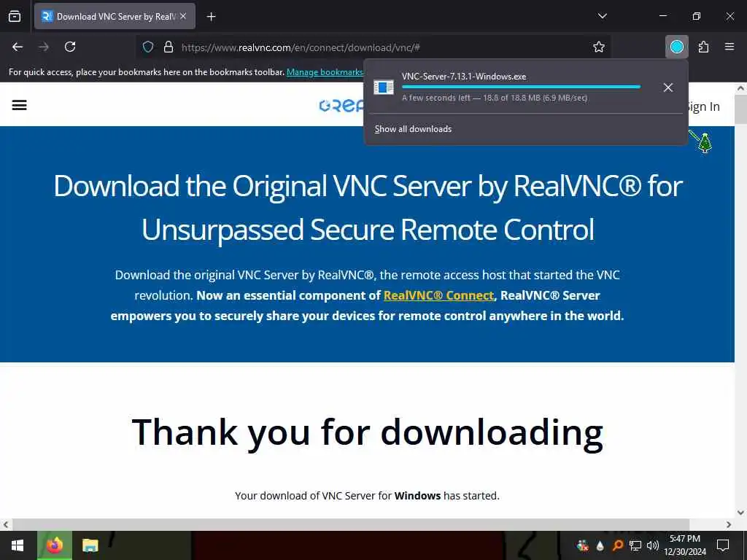Cancel the VNC Server download
The height and width of the screenshot is (560, 747).
(668, 87)
